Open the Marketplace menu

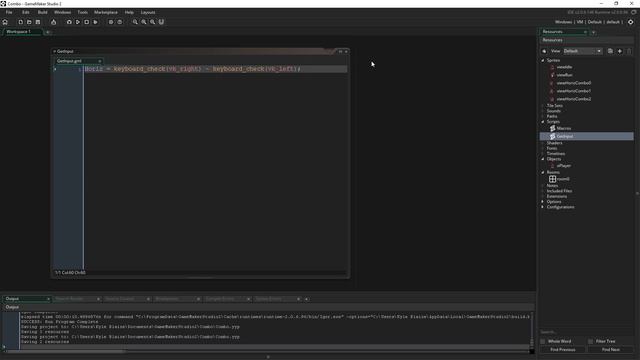(106, 12)
